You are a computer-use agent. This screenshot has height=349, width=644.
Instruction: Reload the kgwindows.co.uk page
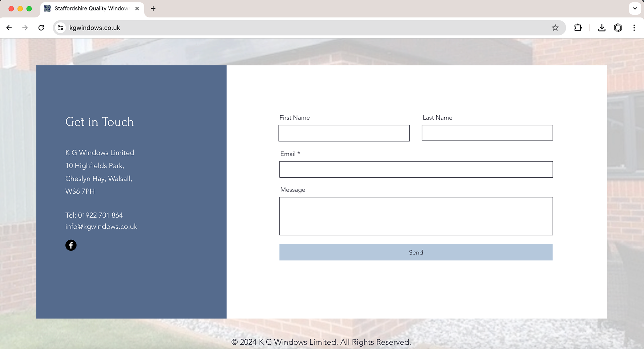41,28
